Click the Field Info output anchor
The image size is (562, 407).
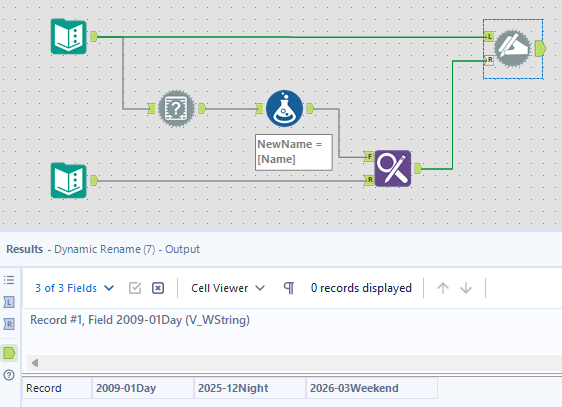[x=202, y=109]
